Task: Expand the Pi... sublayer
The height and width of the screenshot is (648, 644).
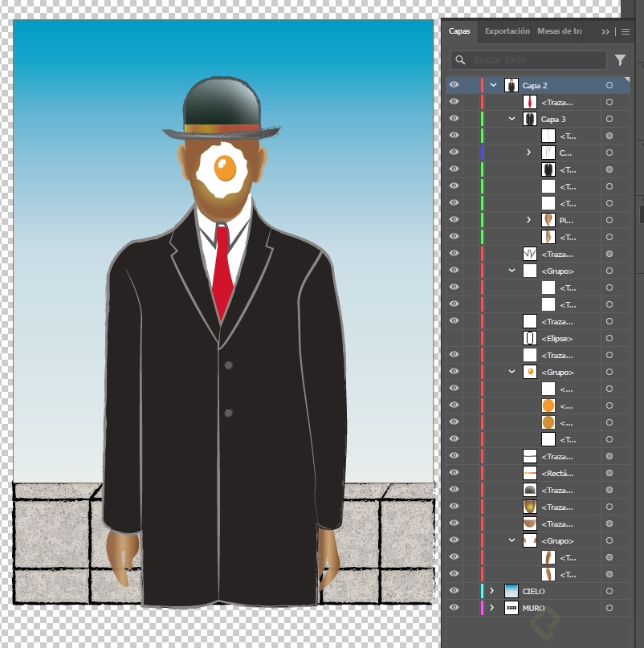Action: coord(528,220)
